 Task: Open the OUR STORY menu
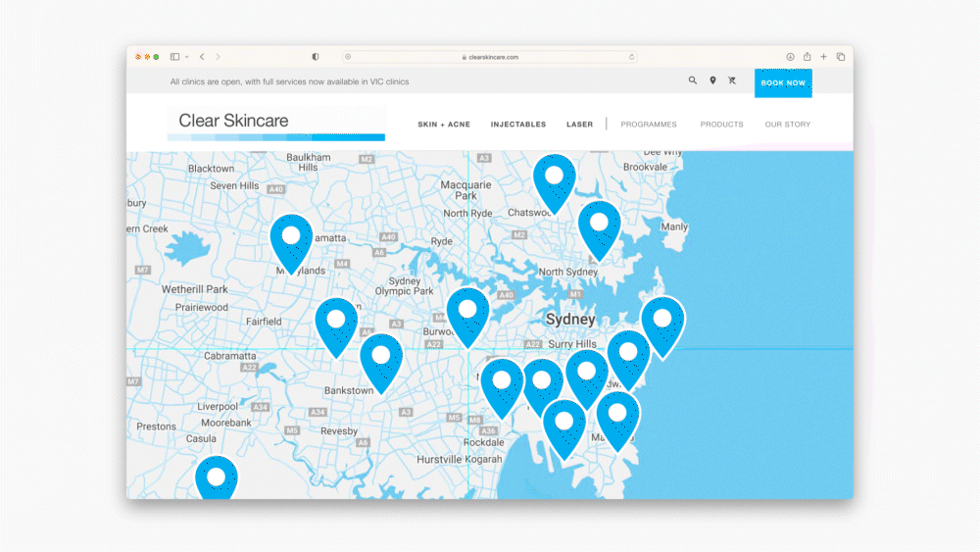tap(788, 125)
